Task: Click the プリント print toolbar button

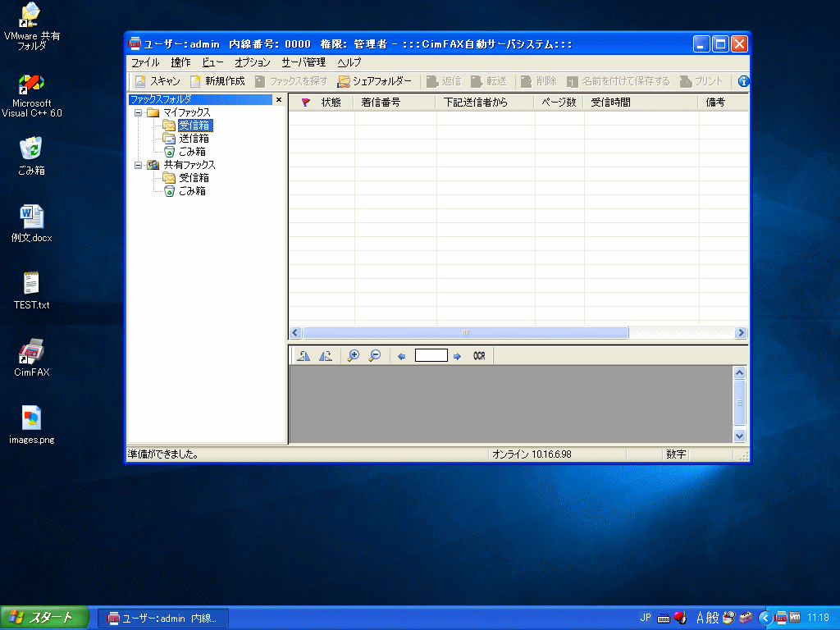Action: point(701,81)
